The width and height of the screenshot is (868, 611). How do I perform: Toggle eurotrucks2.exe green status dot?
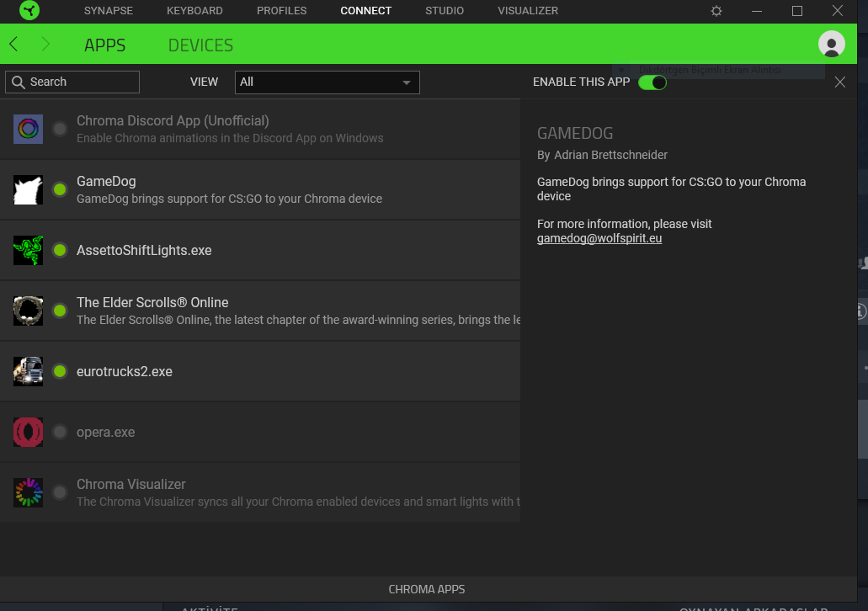tap(60, 371)
